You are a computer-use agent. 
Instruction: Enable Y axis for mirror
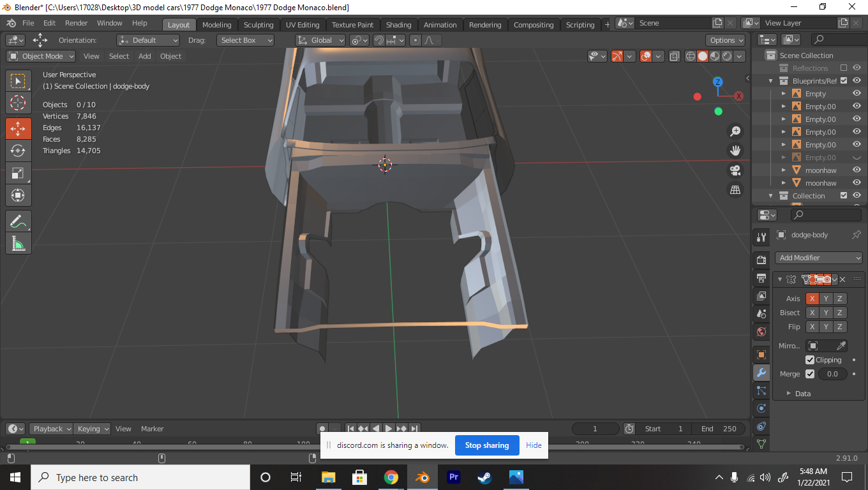(x=826, y=299)
